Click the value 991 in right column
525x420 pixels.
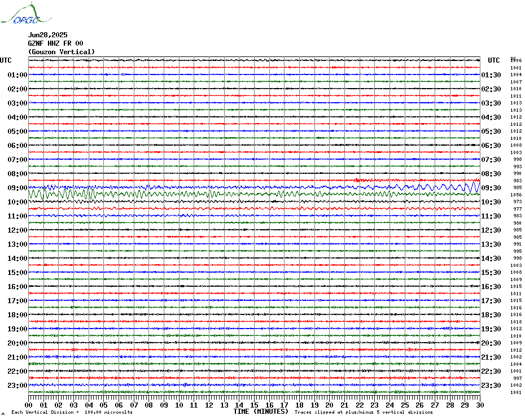point(518,244)
